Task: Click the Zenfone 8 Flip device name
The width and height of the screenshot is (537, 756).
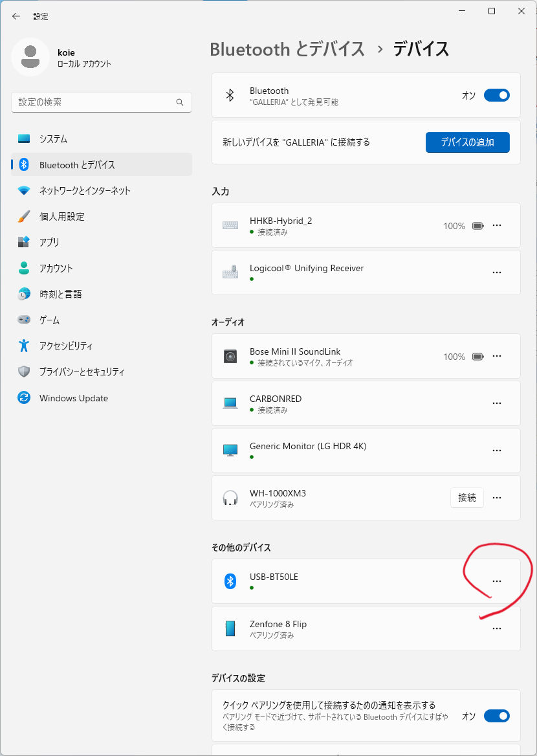Action: 278,624
